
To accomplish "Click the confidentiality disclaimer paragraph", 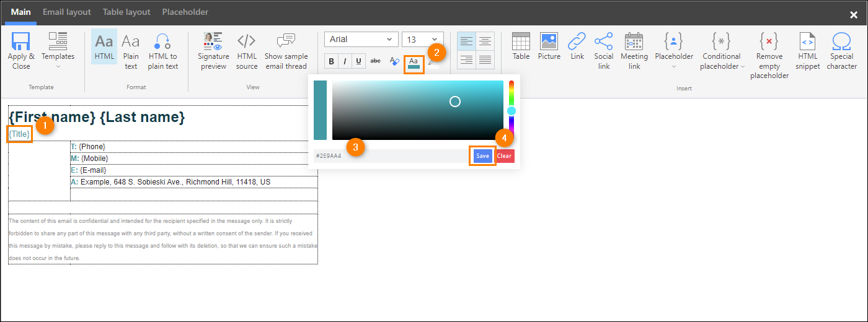I will click(x=162, y=239).
